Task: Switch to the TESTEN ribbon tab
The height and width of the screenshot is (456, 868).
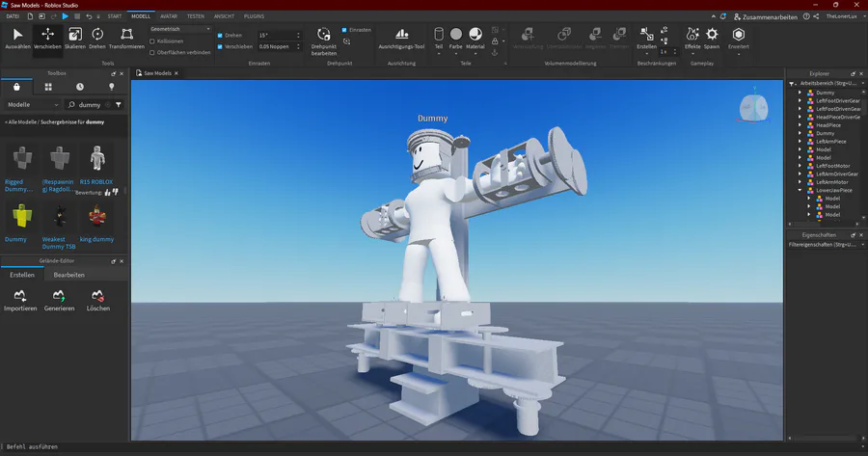Action: pos(196,16)
